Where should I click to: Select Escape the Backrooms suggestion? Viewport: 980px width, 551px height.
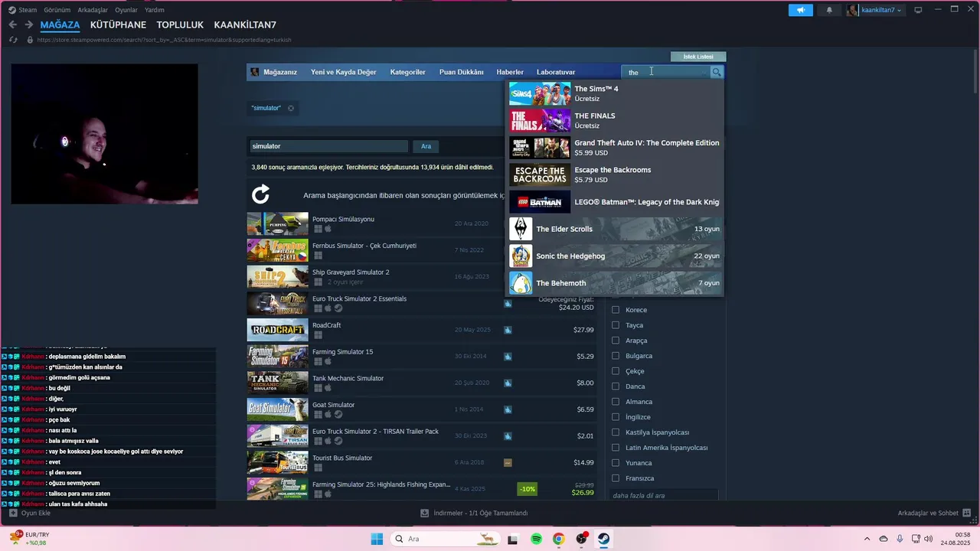pos(615,175)
